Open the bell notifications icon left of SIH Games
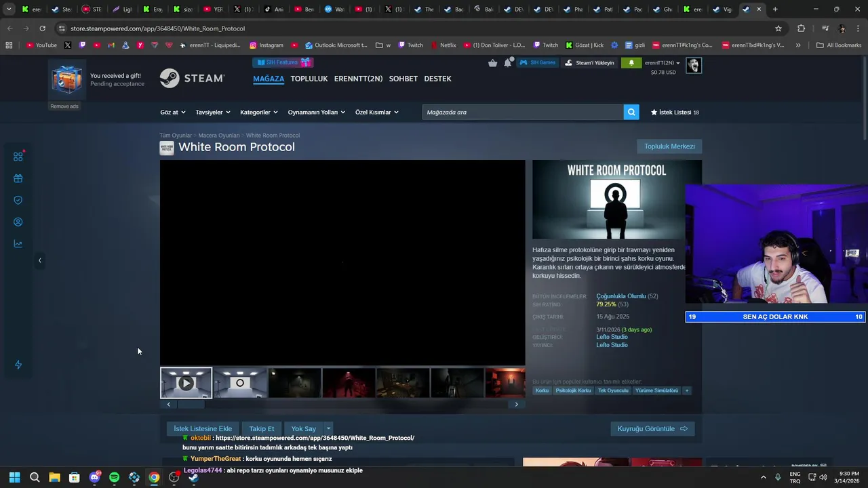 click(507, 63)
